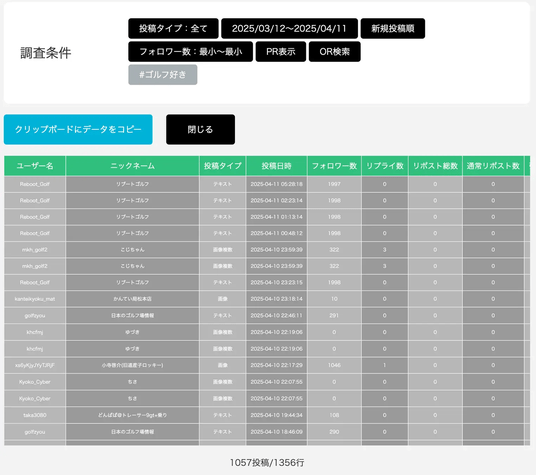Click the 投稿タイプ column header
Image resolution: width=536 pixels, height=475 pixels.
click(x=223, y=166)
